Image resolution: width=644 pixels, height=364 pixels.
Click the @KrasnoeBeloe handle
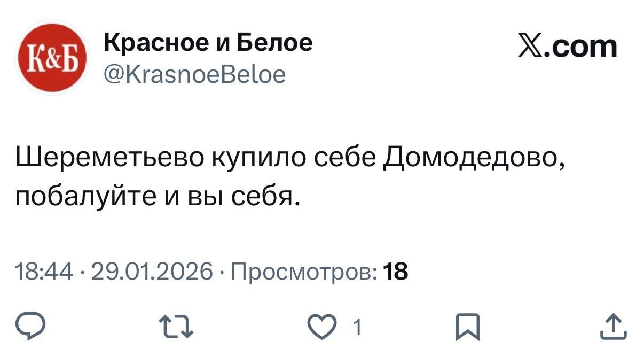pos(194,74)
